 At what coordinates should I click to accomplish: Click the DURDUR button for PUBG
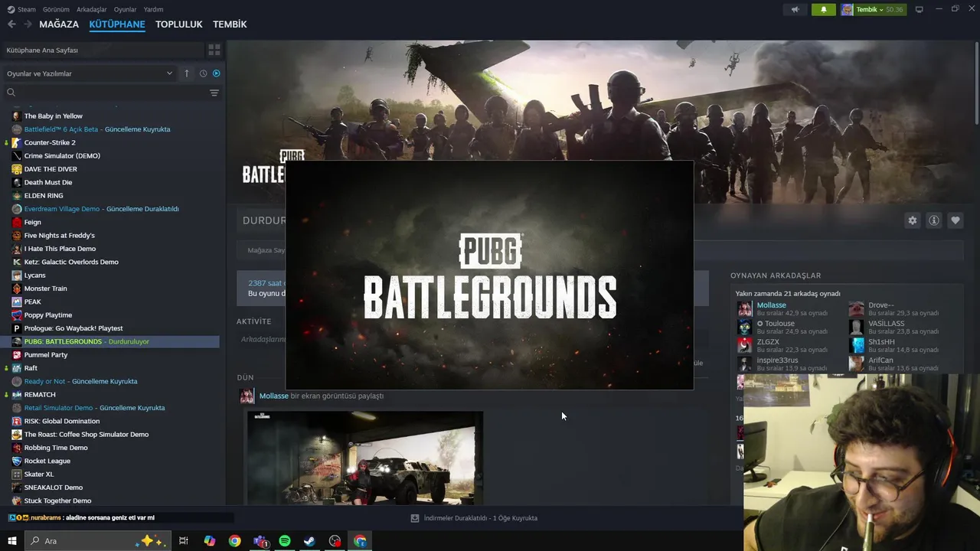pos(263,220)
